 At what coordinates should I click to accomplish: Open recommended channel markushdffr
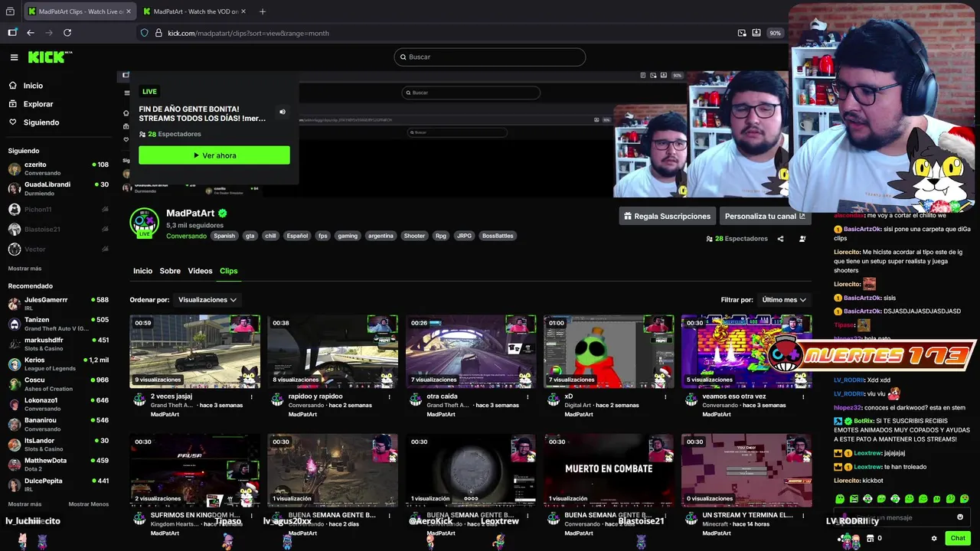click(x=58, y=344)
